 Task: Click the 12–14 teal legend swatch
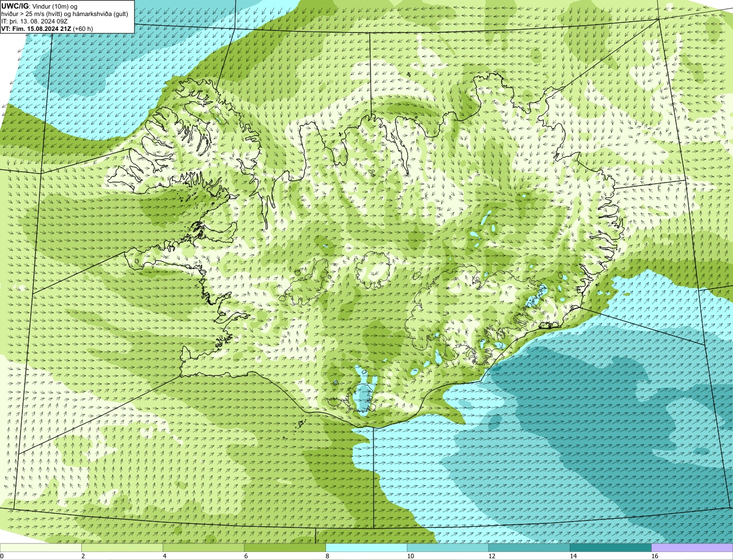click(x=529, y=548)
